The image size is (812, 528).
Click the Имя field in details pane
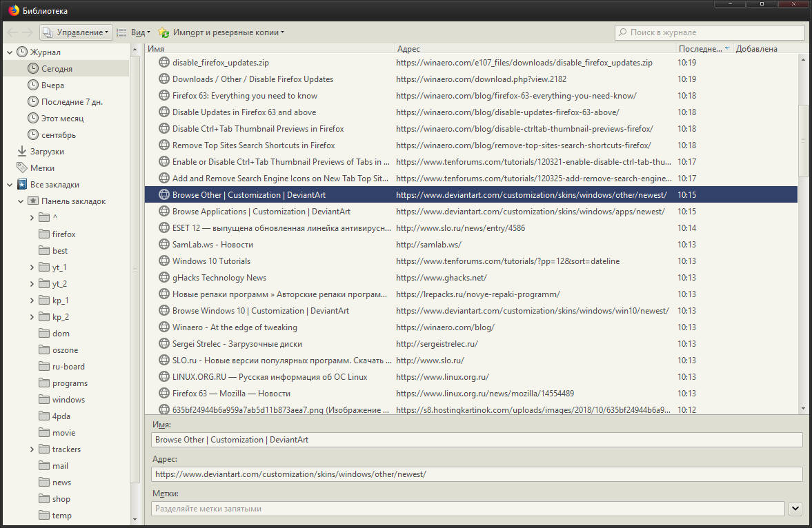pos(477,440)
